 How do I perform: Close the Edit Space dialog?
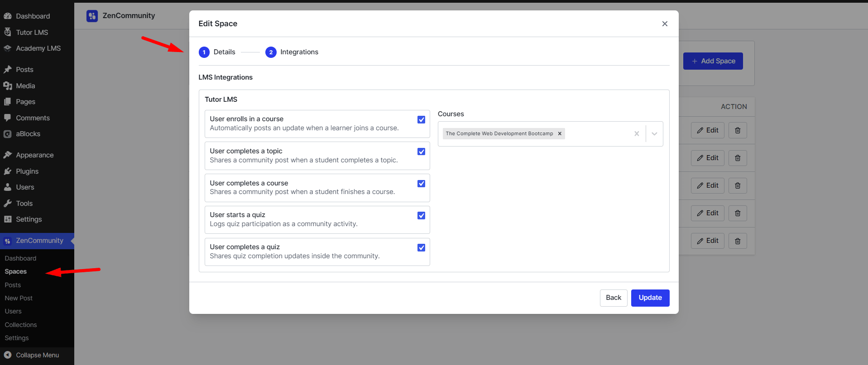[665, 24]
